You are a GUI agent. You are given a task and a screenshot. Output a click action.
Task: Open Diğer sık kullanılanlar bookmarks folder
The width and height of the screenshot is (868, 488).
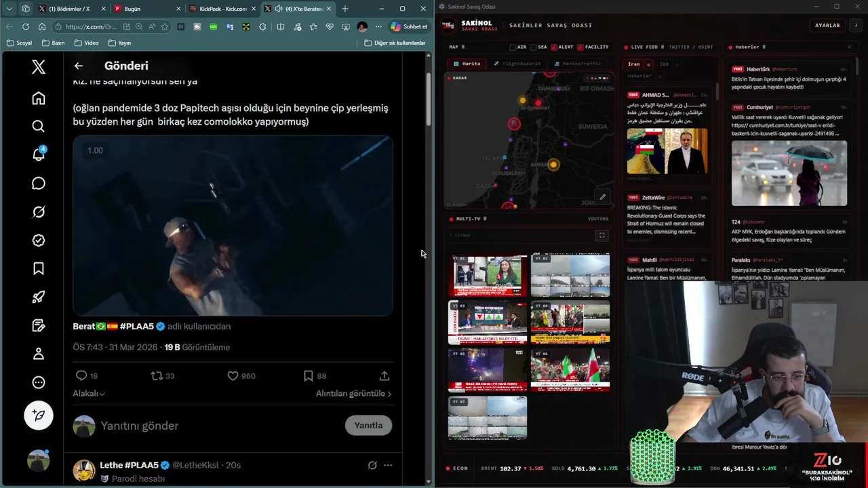tap(395, 43)
